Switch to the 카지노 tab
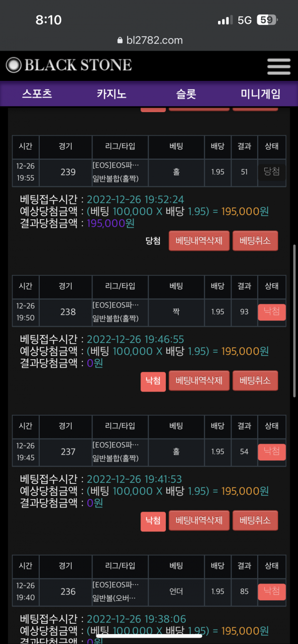The image size is (298, 644). pos(112,94)
